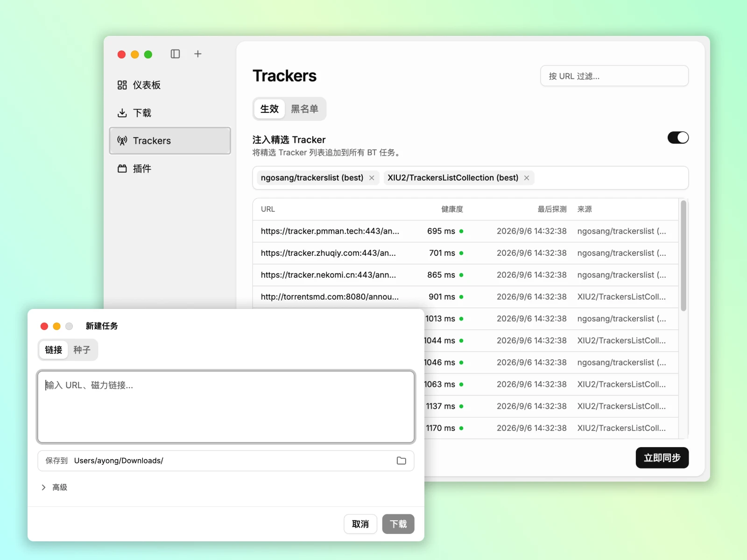Browse folder icon in save path field

(x=402, y=461)
